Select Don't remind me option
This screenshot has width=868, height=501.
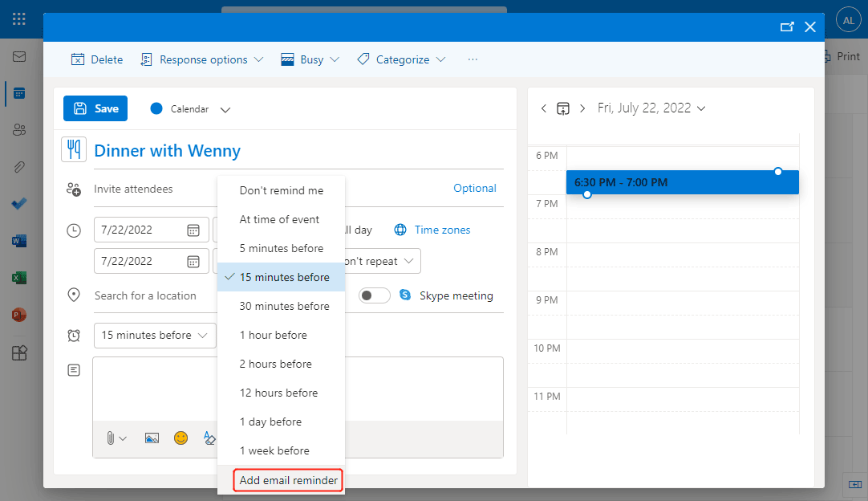coord(281,190)
